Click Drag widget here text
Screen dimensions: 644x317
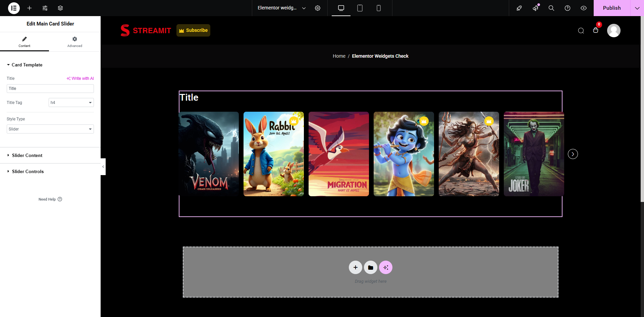pyautogui.click(x=371, y=281)
